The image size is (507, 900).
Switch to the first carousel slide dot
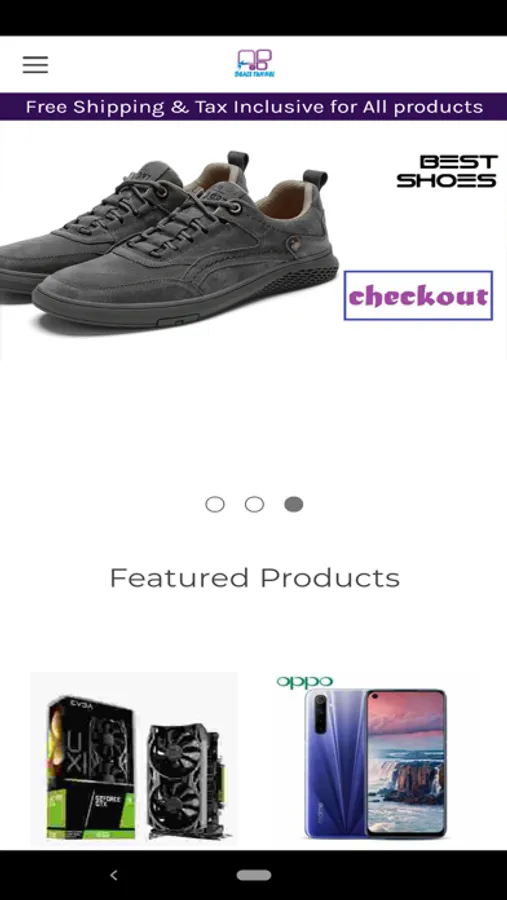[x=215, y=504]
